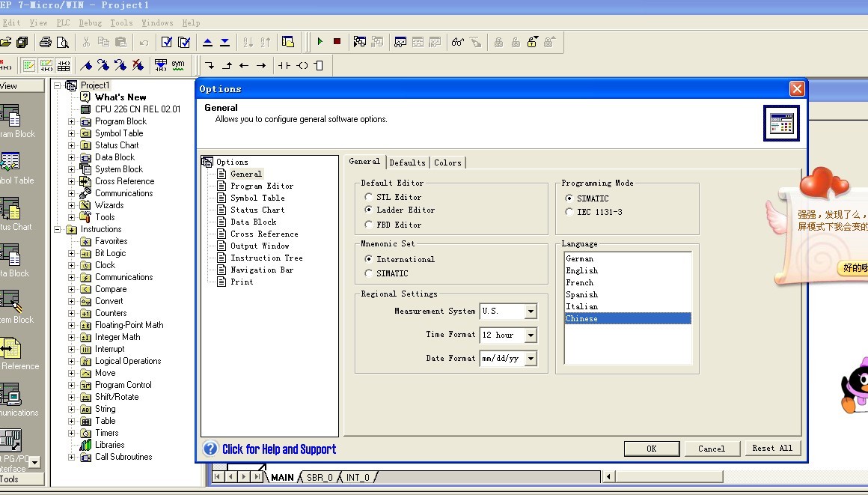
Task: Select English in the Language list
Action: pos(582,270)
